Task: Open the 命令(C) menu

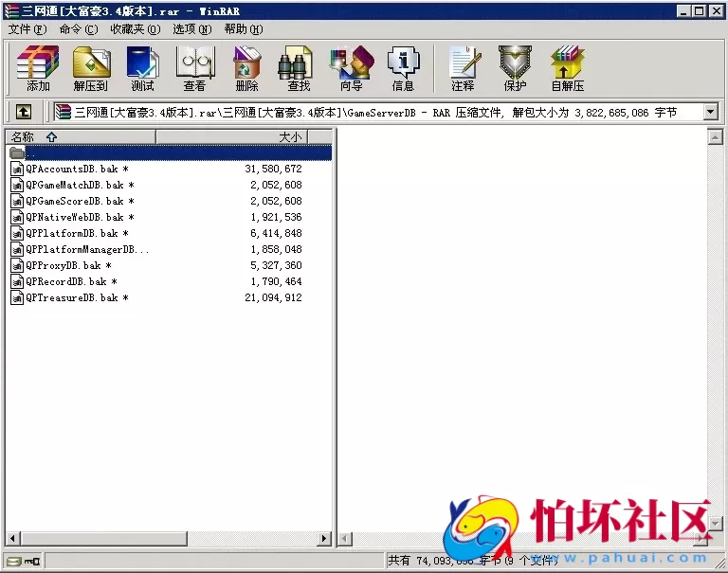Action: pyautogui.click(x=79, y=29)
